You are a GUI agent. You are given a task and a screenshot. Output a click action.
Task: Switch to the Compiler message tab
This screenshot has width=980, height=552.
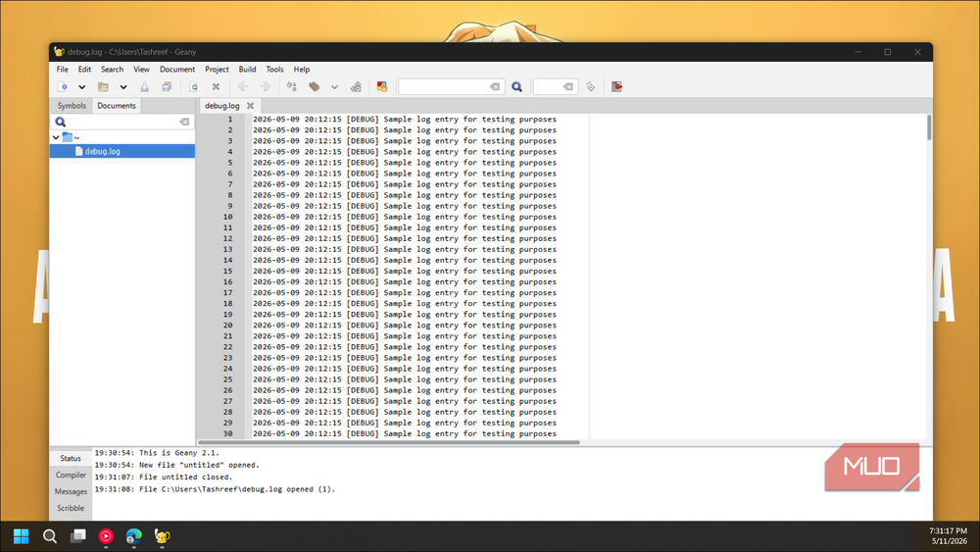(71, 476)
